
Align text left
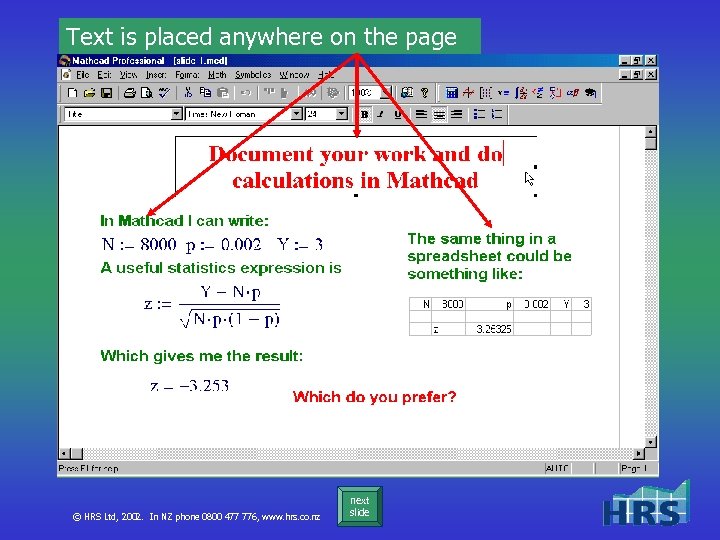coord(421,114)
